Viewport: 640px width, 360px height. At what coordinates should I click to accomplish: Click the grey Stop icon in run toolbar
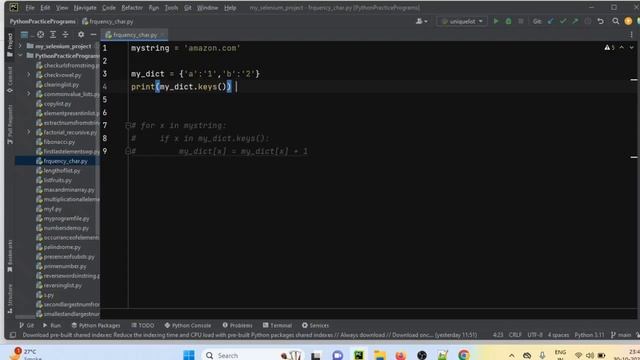point(520,21)
